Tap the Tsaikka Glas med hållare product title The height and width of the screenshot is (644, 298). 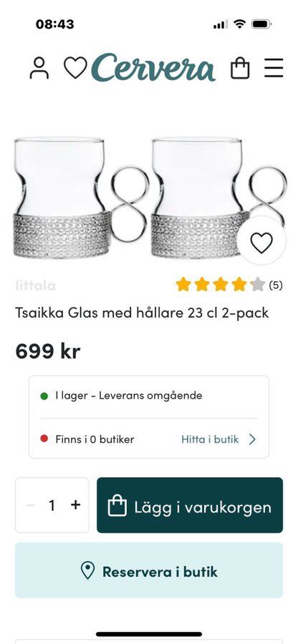click(142, 313)
